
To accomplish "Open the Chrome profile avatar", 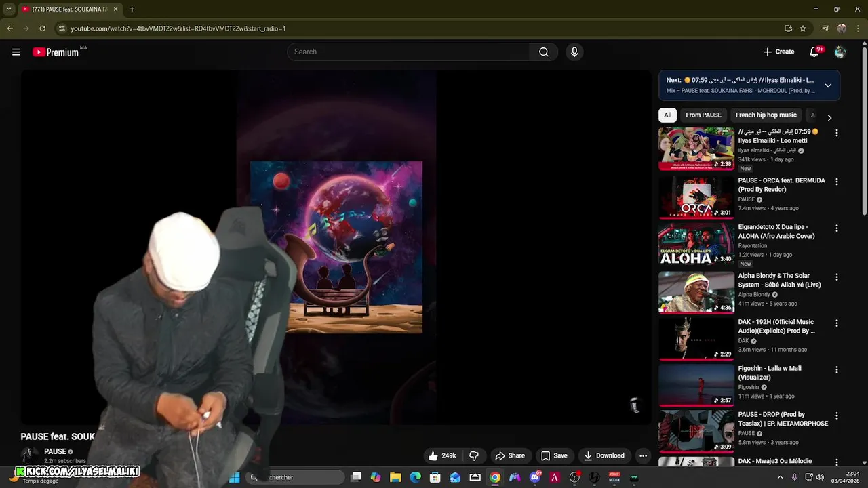I will 842,28.
